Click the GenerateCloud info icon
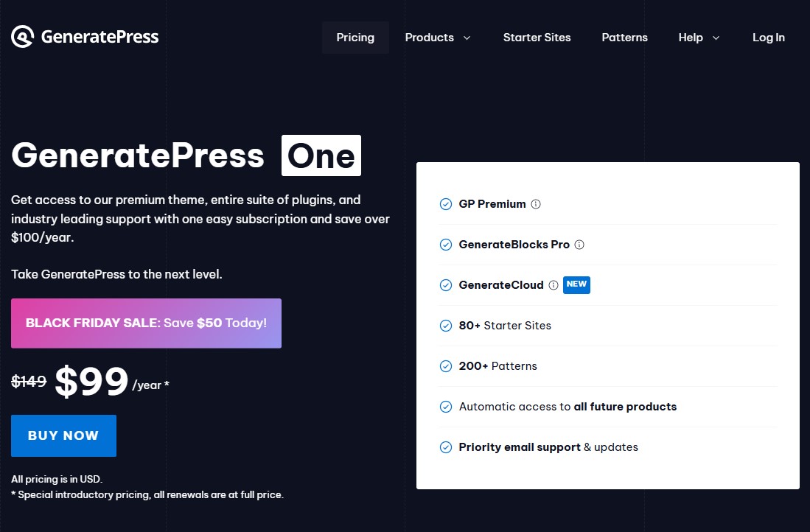 [x=553, y=285]
